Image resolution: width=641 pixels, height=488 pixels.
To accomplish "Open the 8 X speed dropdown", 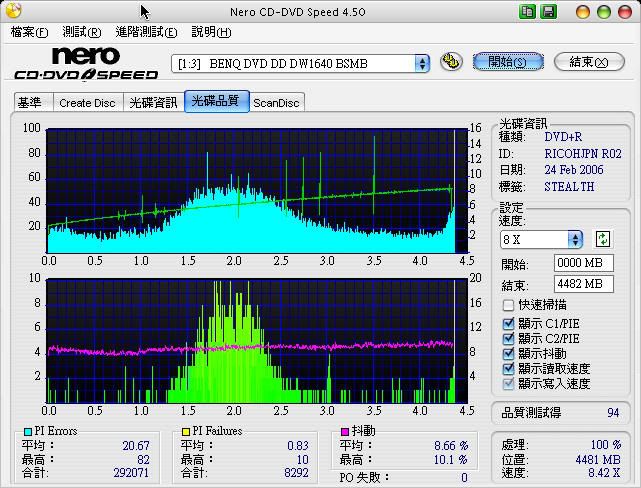I will 541,239.
